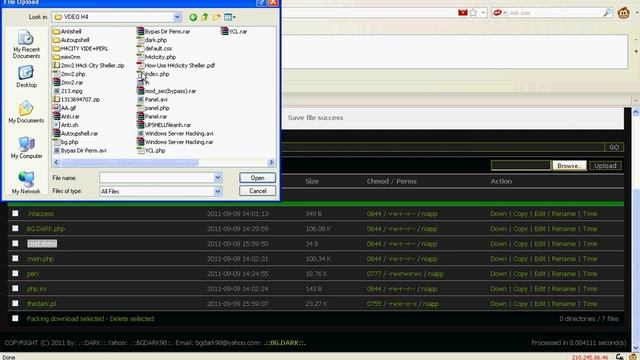
Task: Click Rename for thedark.pl
Action: (x=563, y=304)
